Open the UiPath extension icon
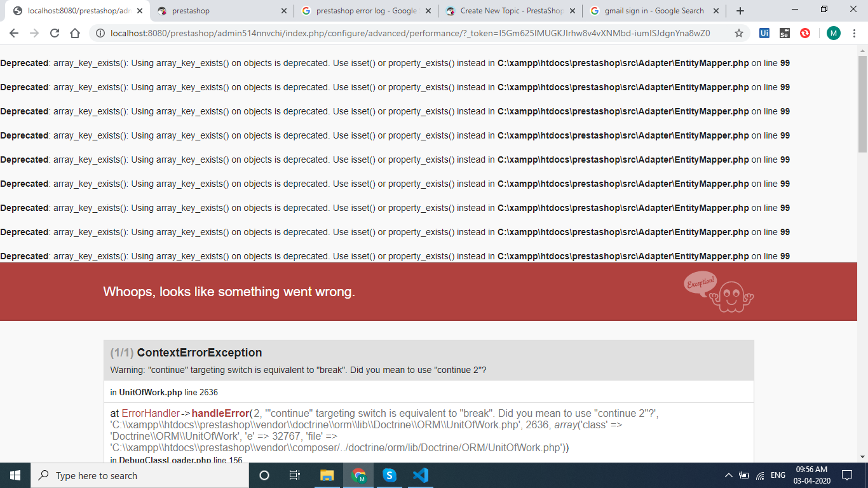This screenshot has height=488, width=868. point(764,33)
